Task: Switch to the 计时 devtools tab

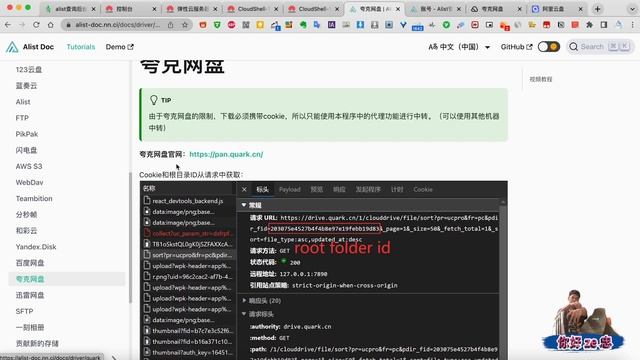Action: coord(397,189)
